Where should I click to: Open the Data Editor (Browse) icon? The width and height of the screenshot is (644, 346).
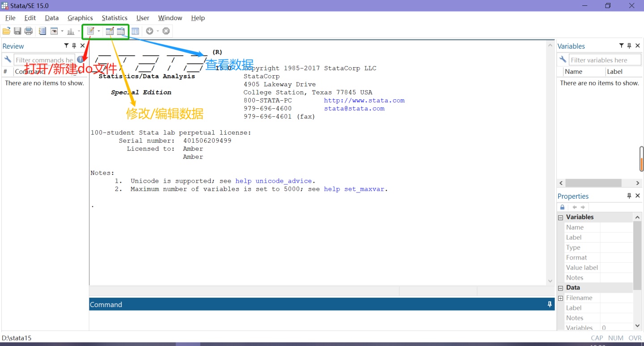point(121,31)
